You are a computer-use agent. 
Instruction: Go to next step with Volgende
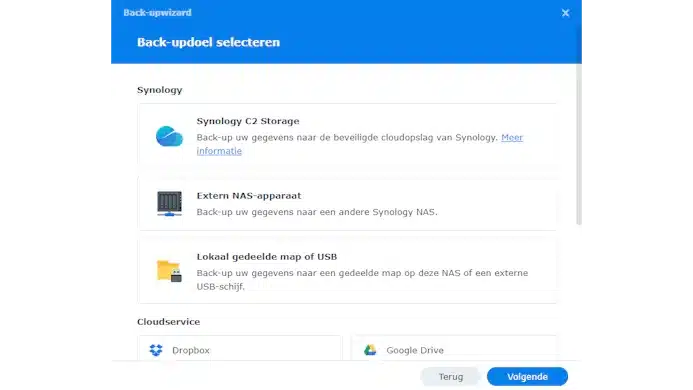point(527,377)
